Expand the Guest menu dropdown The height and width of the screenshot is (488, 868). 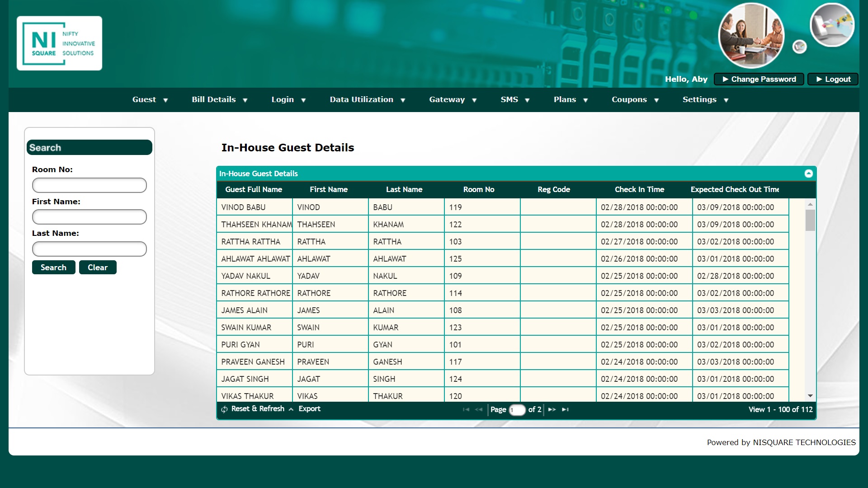(x=150, y=100)
